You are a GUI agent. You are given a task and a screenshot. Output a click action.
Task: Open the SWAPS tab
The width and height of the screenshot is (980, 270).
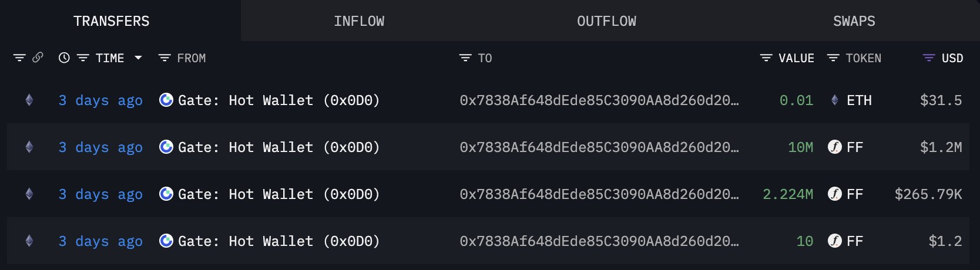coord(854,21)
